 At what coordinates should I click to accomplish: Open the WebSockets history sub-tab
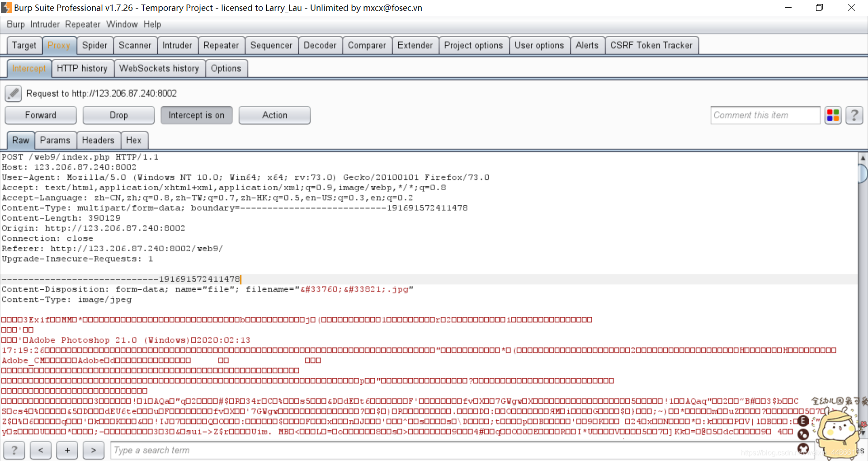click(x=159, y=68)
